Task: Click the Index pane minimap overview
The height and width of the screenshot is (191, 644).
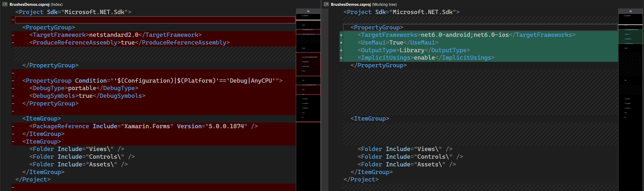Action: [x=308, y=102]
